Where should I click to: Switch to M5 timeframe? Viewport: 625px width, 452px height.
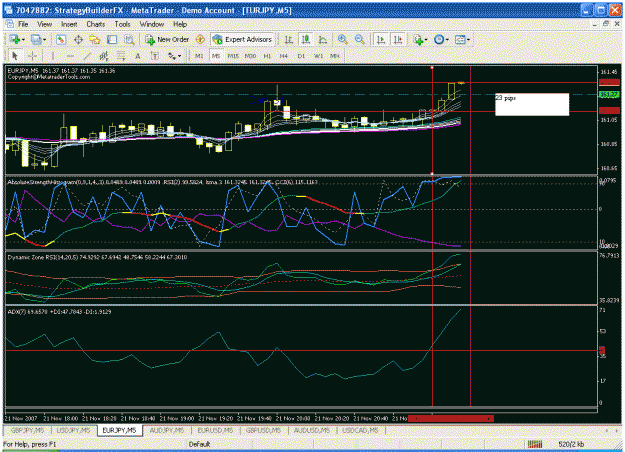pyautogui.click(x=216, y=56)
